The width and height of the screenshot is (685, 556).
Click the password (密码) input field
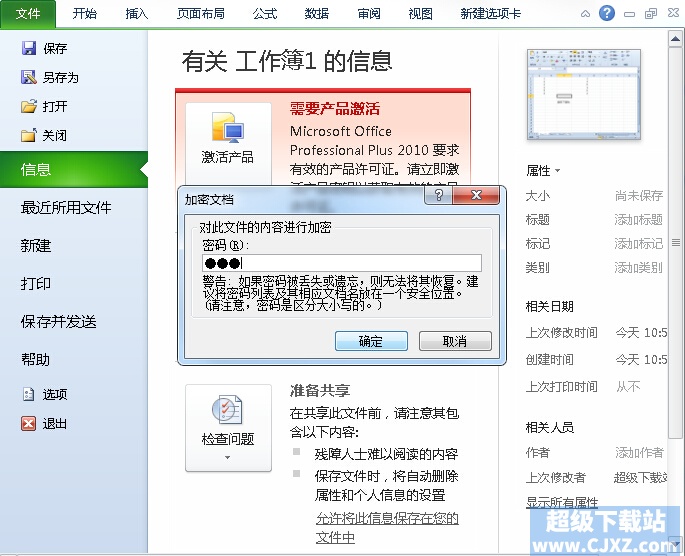point(342,263)
